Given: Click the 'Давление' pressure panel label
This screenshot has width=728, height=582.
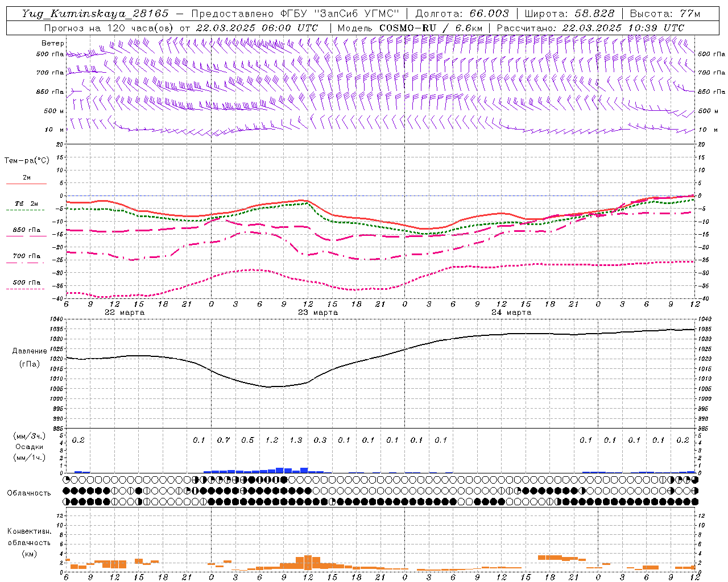Looking at the screenshot, I should tap(30, 351).
